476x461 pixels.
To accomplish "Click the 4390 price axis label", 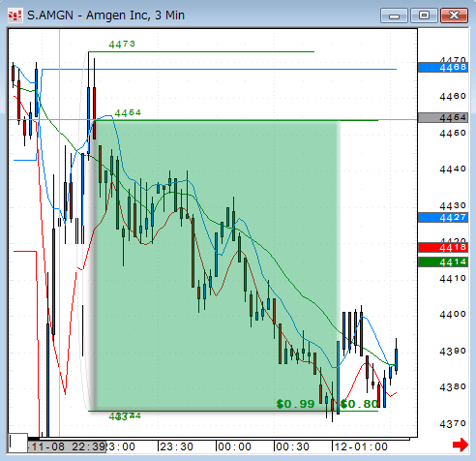I will point(453,351).
